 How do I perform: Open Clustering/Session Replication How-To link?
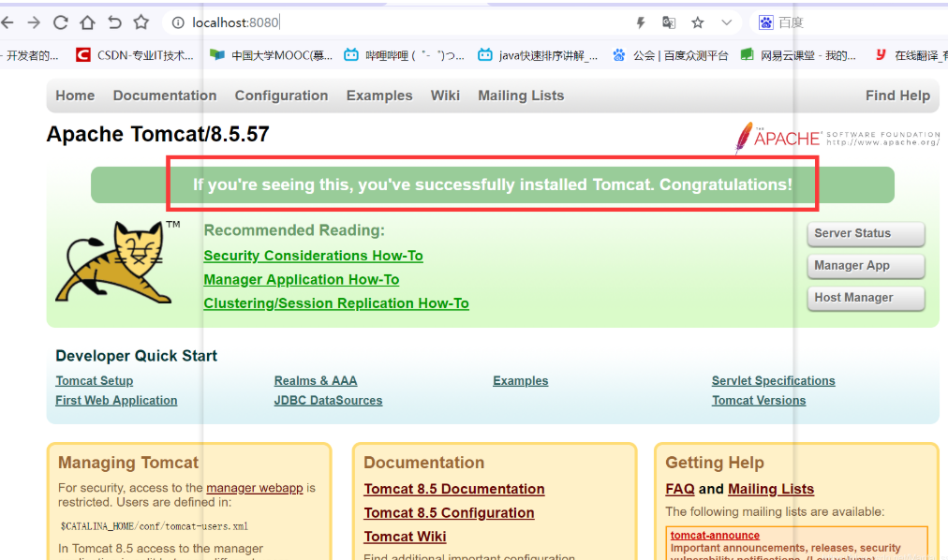click(x=336, y=303)
